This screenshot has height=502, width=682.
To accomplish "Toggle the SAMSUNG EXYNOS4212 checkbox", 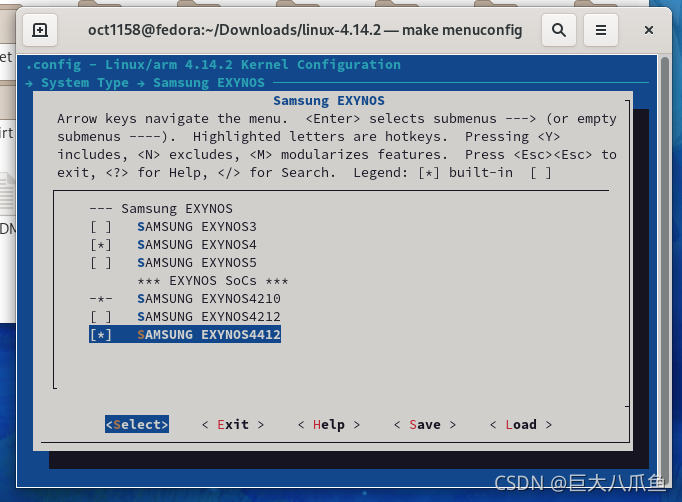I will [x=100, y=317].
